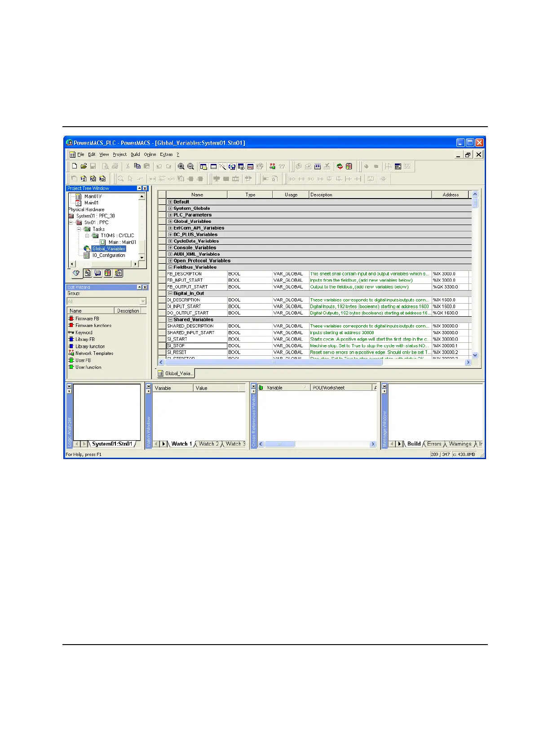The height and width of the screenshot is (756, 535).
Task: Expand the PLC_Parameters group
Action: pos(170,215)
